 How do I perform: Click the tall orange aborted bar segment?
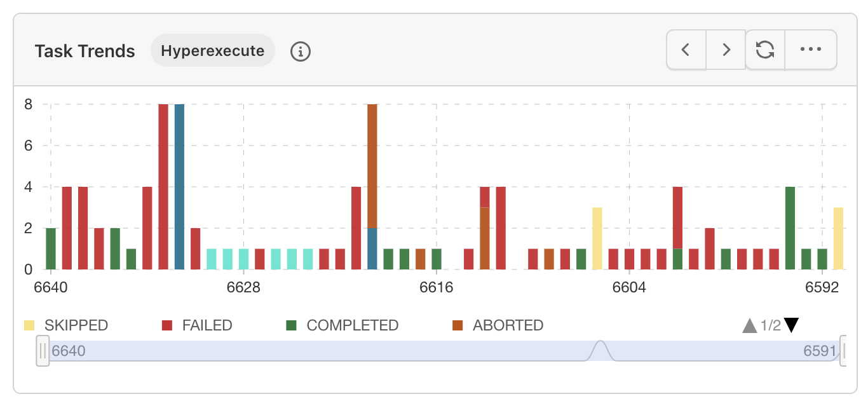[x=372, y=165]
